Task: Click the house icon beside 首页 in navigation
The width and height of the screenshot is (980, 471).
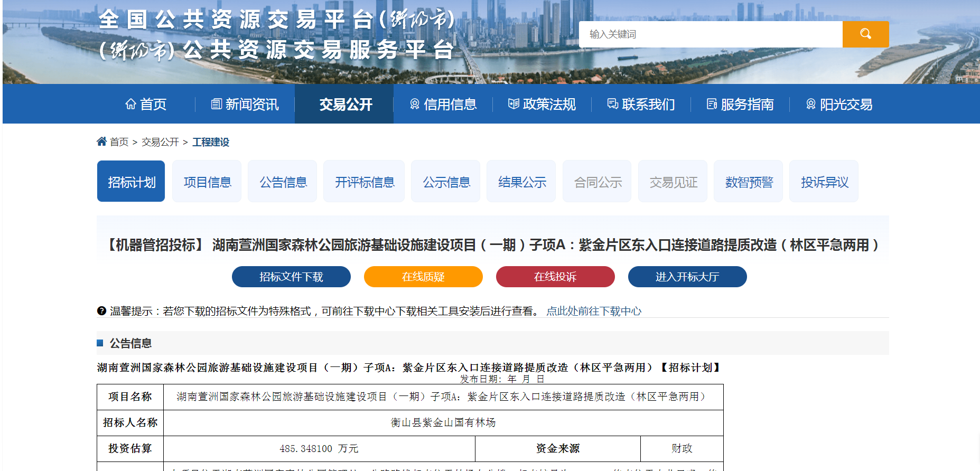Action: pos(130,105)
